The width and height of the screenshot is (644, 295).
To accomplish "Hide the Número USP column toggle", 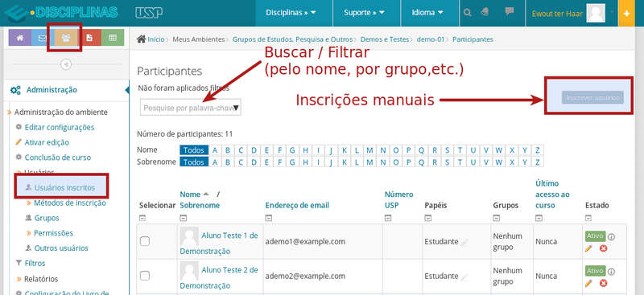I will [388, 219].
